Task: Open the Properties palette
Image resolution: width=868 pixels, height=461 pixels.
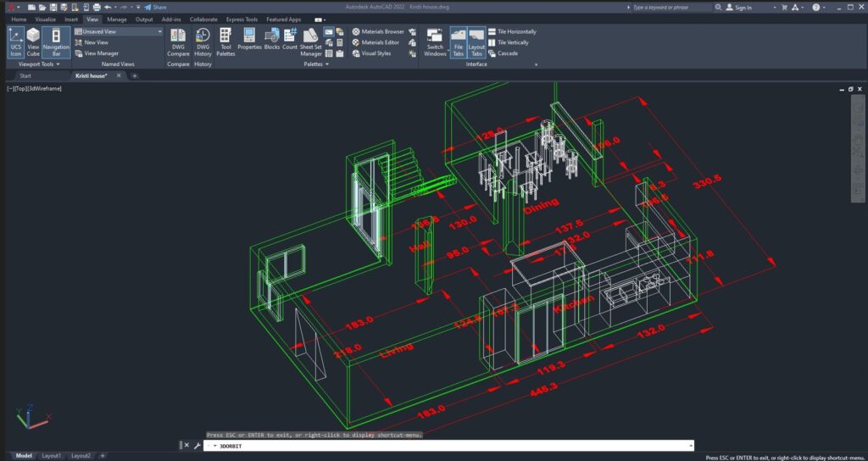Action: point(249,41)
